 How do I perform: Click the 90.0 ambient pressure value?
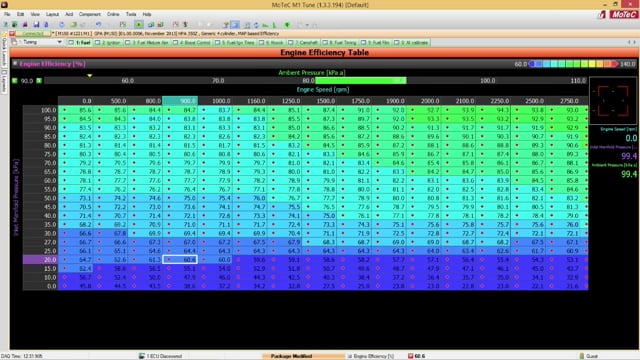[27, 81]
